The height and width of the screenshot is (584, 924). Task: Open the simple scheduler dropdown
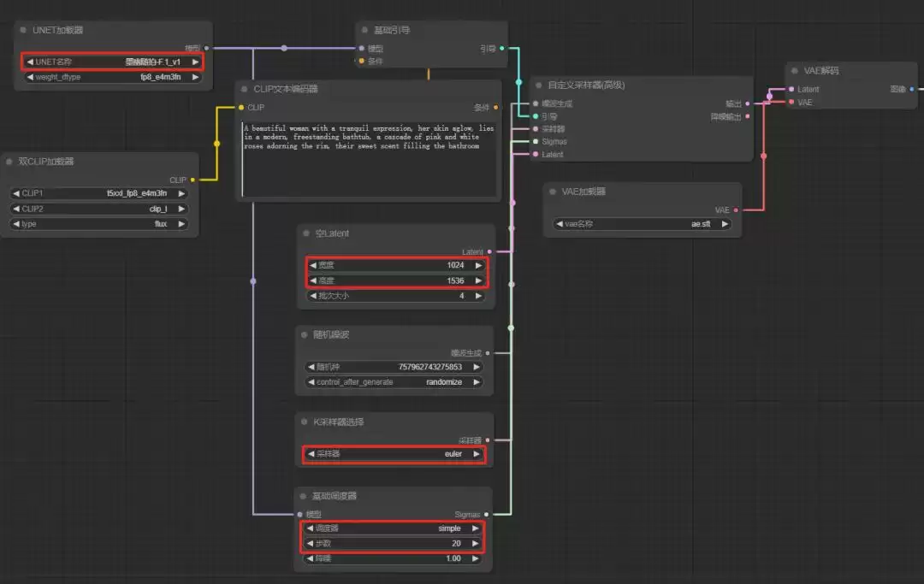coord(393,528)
